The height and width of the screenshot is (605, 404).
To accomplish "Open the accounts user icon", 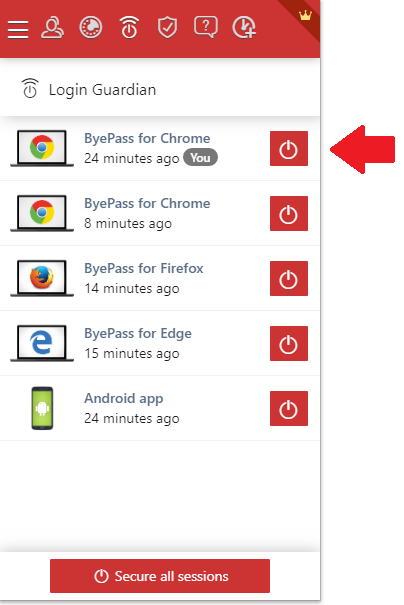I will coord(52,28).
